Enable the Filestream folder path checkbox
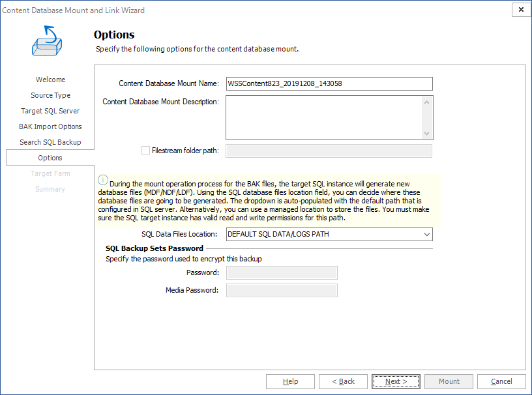This screenshot has width=532, height=395. point(145,151)
